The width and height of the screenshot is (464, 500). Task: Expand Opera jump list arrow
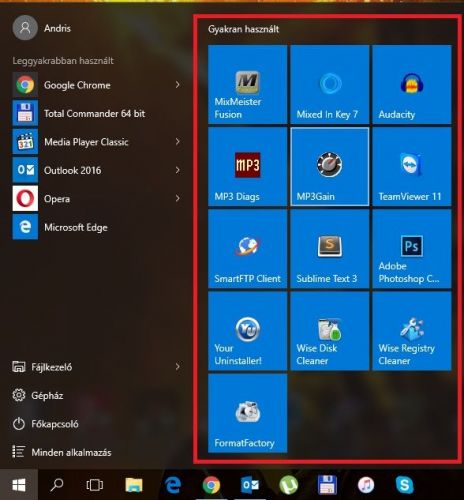click(178, 199)
